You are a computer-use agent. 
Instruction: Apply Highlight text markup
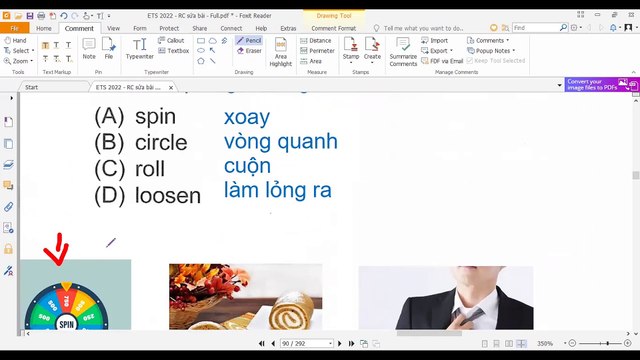(x=45, y=45)
